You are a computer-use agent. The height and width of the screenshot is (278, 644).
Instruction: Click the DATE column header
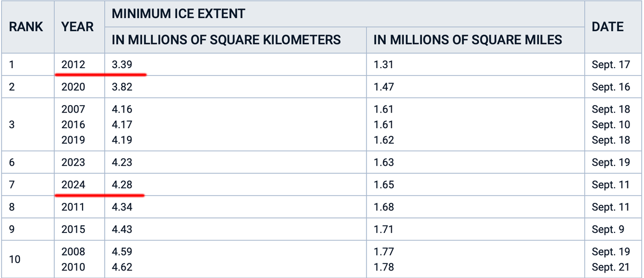pyautogui.click(x=608, y=27)
